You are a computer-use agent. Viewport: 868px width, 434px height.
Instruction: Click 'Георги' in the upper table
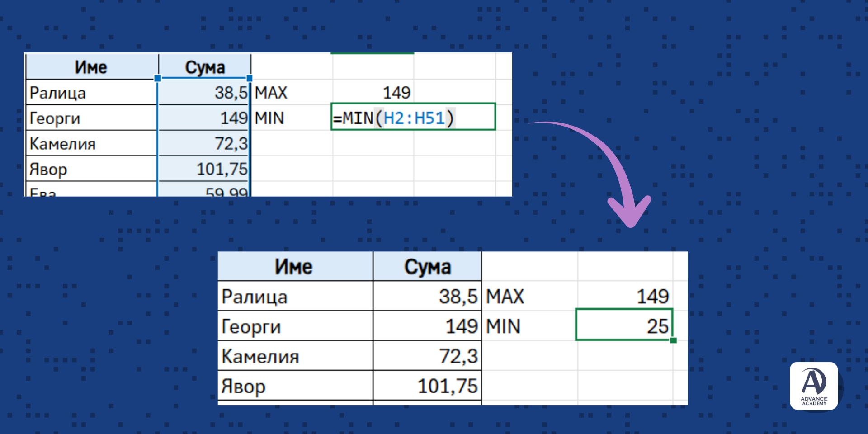[x=55, y=118]
